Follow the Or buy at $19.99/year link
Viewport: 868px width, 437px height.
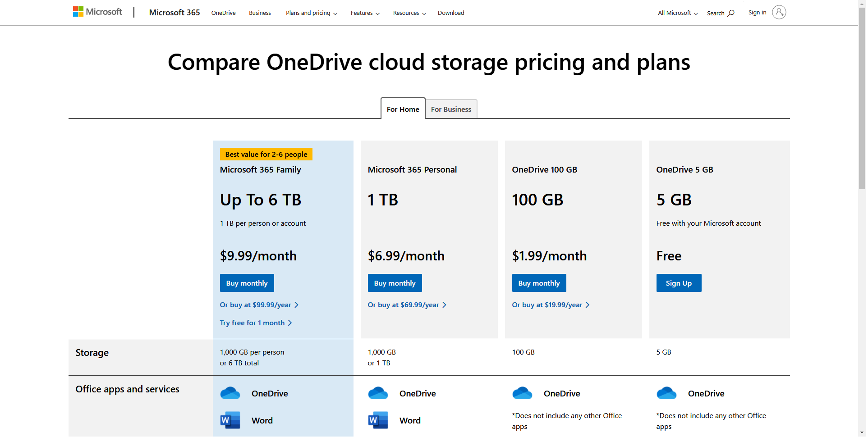(x=551, y=305)
